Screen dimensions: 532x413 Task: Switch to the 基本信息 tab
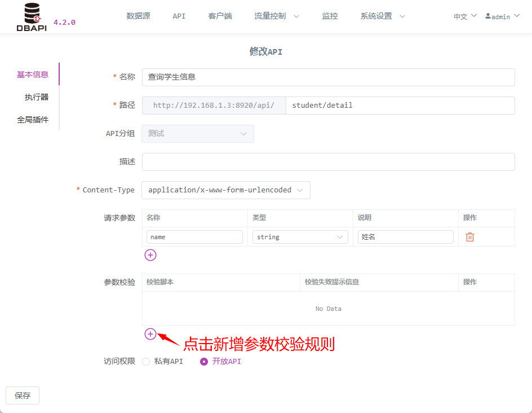[x=33, y=74]
